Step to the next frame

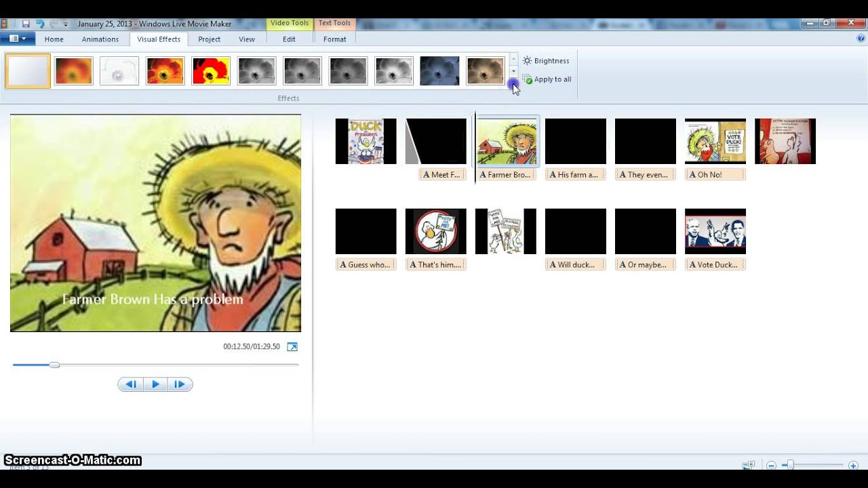click(180, 384)
